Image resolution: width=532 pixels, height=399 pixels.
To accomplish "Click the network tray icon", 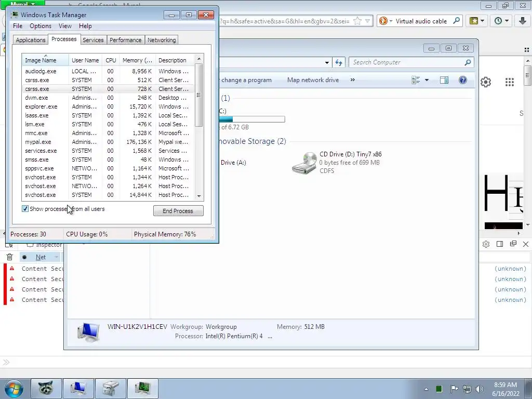I will point(467,389).
